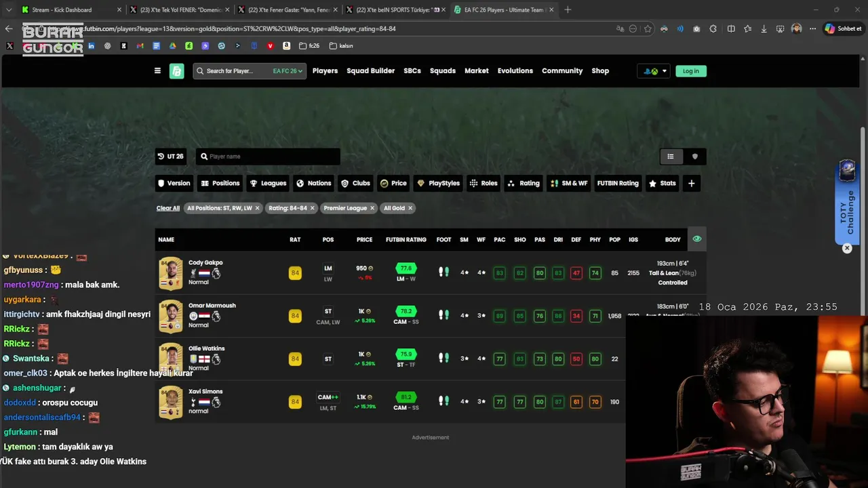Click Clear All filters link
Image resolution: width=868 pixels, height=488 pixels.
[168, 208]
